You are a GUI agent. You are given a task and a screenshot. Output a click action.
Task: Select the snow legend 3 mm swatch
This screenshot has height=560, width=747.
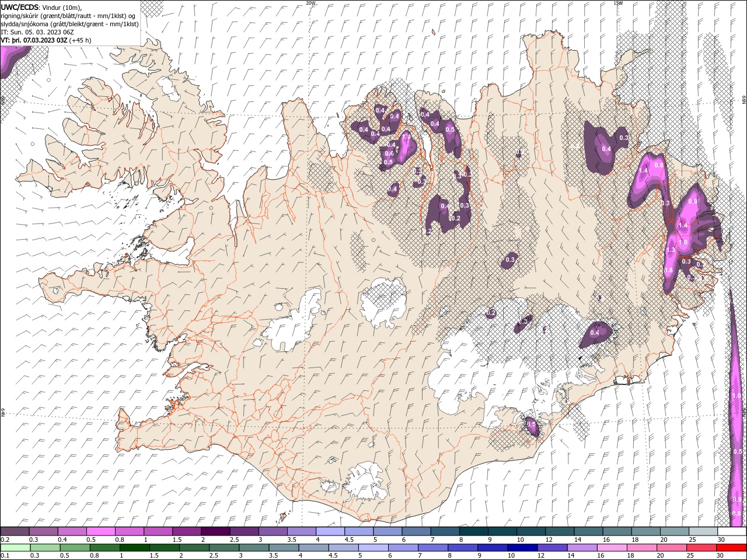click(272, 531)
